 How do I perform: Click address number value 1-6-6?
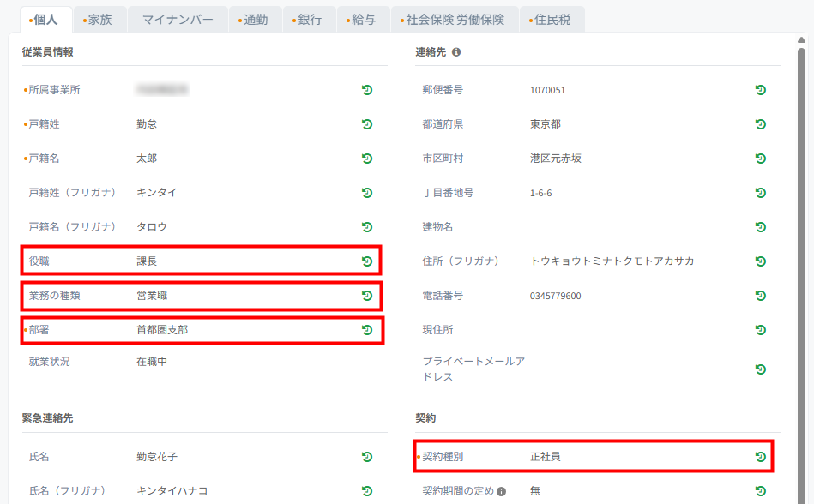coord(541,193)
